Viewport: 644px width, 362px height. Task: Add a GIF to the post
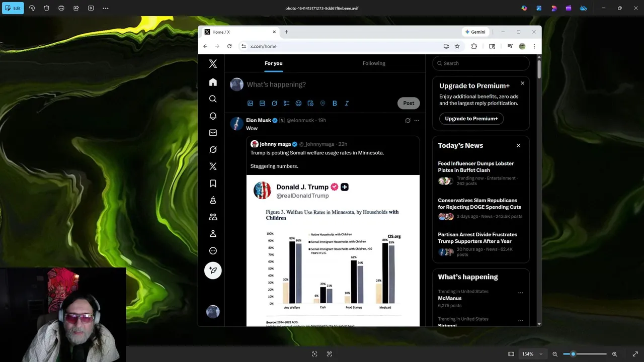click(262, 103)
